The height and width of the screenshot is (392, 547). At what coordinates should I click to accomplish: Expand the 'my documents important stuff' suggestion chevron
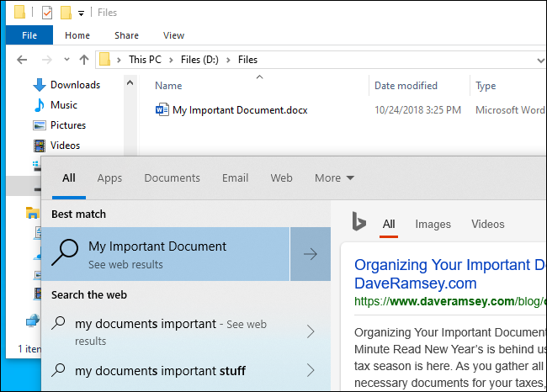pos(310,370)
